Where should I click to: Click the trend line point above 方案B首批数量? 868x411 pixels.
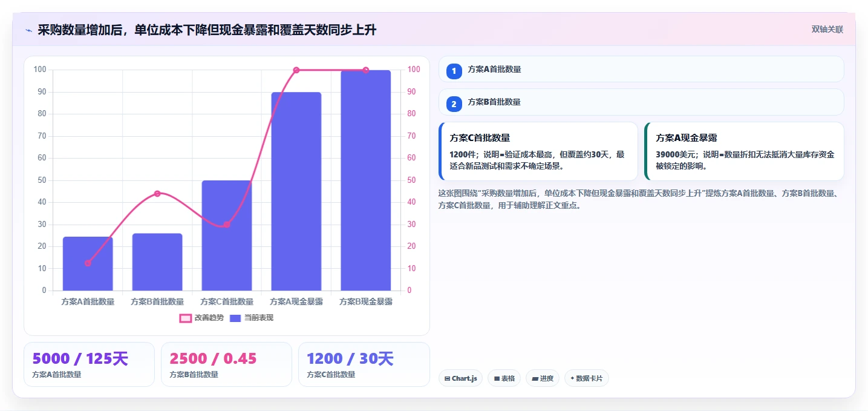157,194
